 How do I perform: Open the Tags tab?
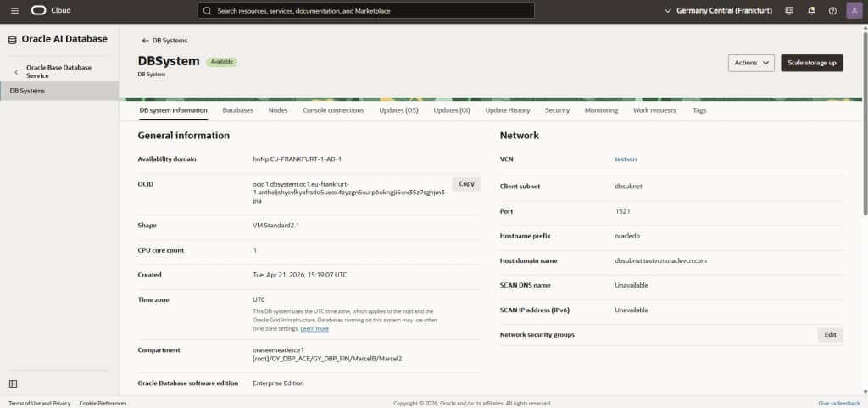(x=699, y=111)
